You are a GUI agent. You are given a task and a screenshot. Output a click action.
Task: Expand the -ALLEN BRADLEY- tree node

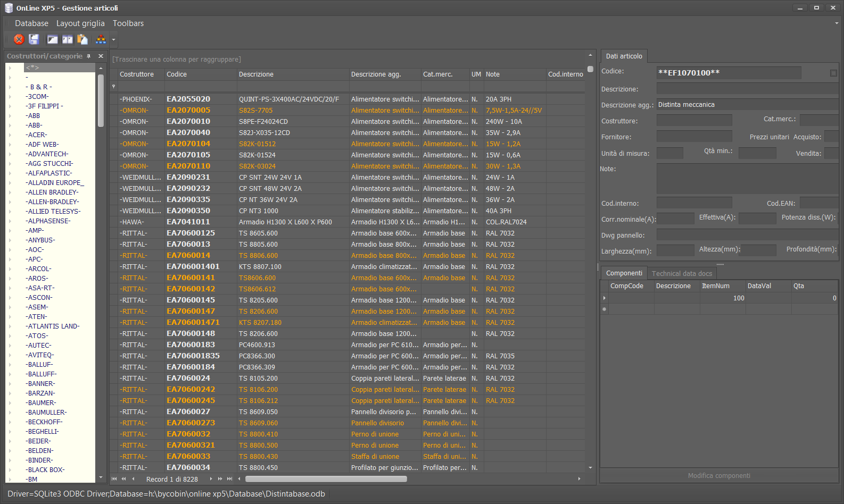coord(10,192)
